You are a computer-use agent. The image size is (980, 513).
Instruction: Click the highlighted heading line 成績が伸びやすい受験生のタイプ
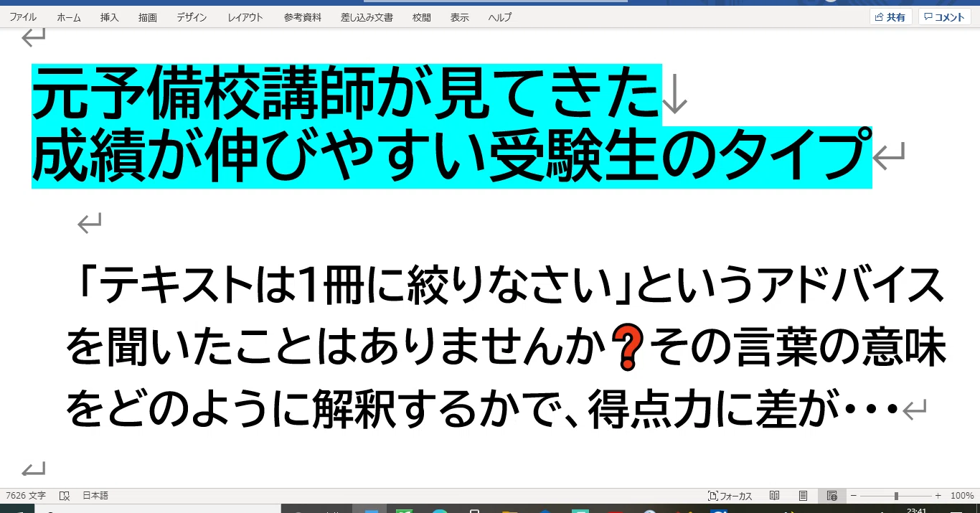point(452,156)
